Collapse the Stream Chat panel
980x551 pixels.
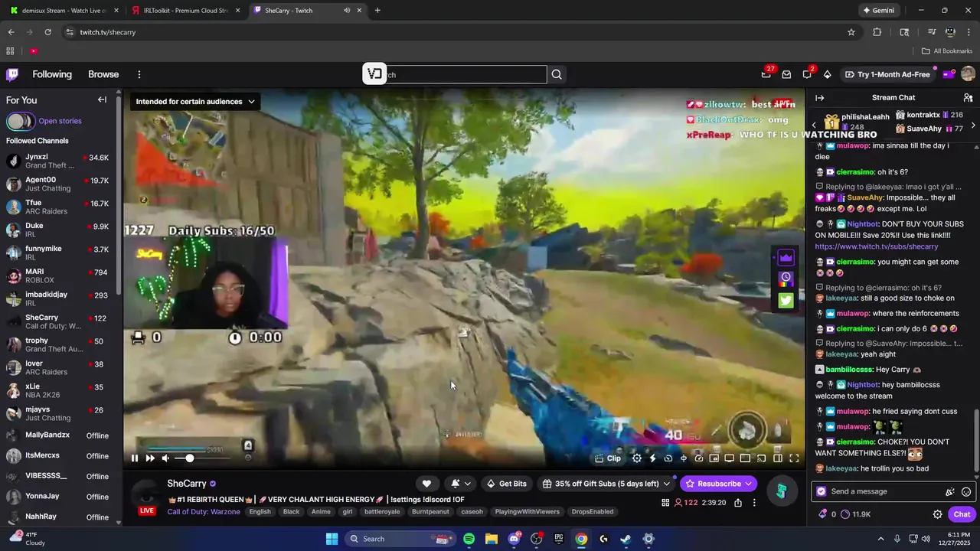click(x=819, y=98)
